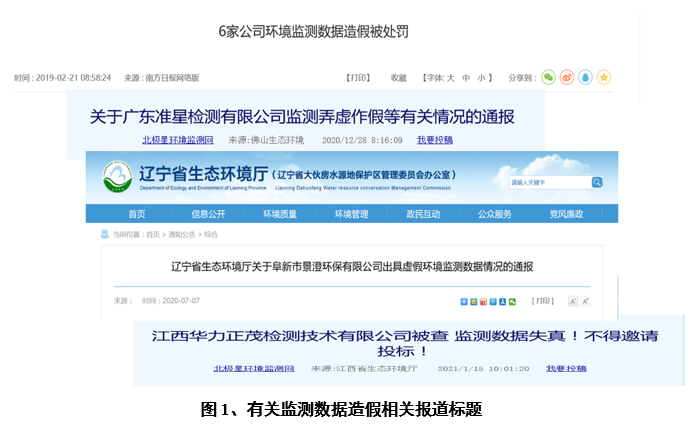692x434 pixels.
Task: Click 通知公告 in the breadcrumb path
Action: (x=182, y=234)
